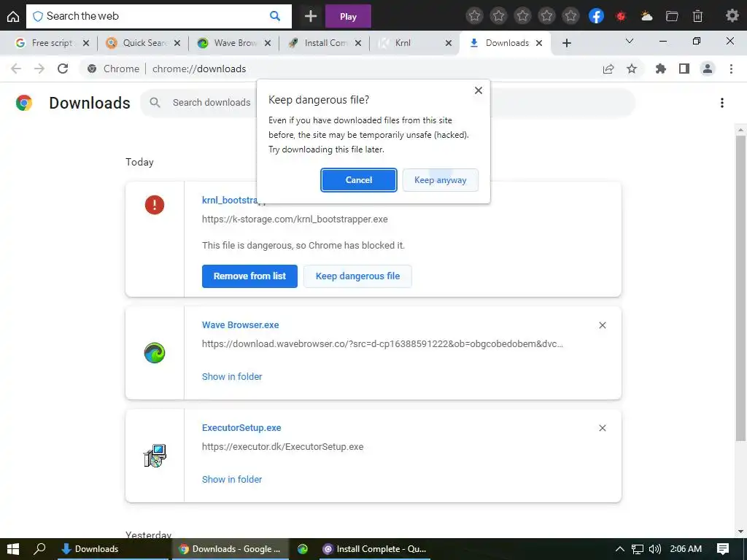Open the first star bookmark slot

pos(474,16)
